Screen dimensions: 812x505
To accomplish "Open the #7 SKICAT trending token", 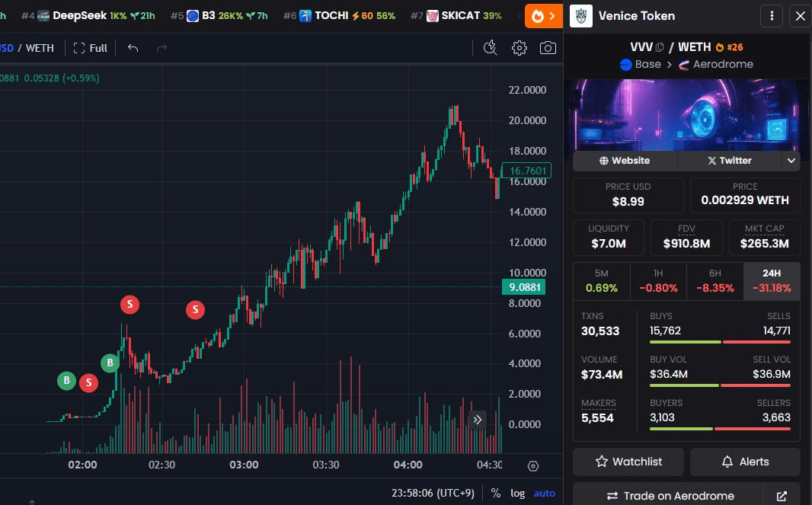I will 456,16.
